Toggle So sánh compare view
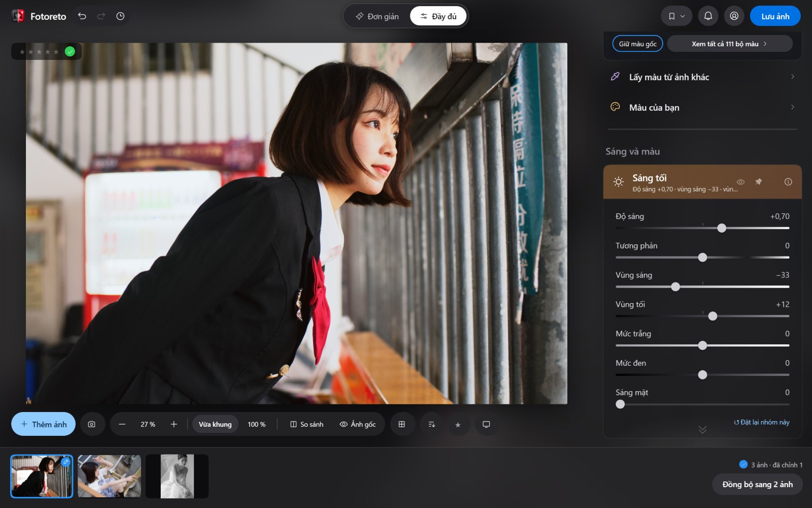This screenshot has width=812, height=508. coord(307,424)
